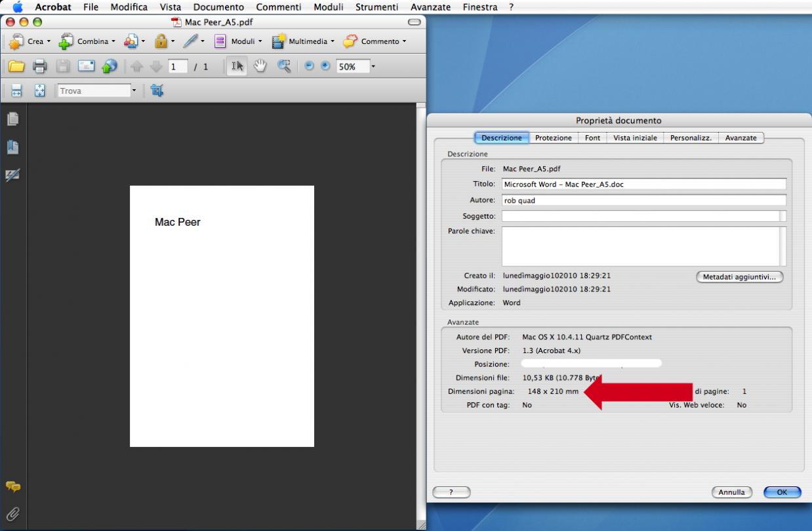This screenshot has height=531, width=812.
Task: Open the Acrobat application menu
Action: point(53,7)
